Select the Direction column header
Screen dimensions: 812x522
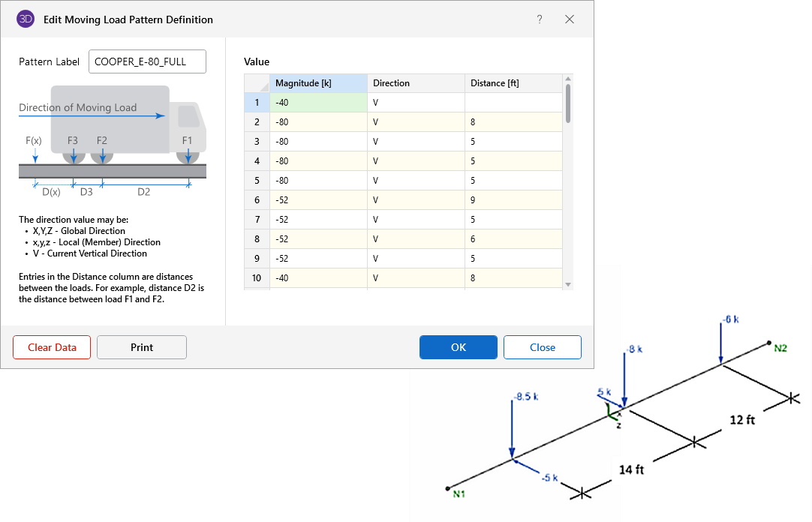tap(415, 83)
